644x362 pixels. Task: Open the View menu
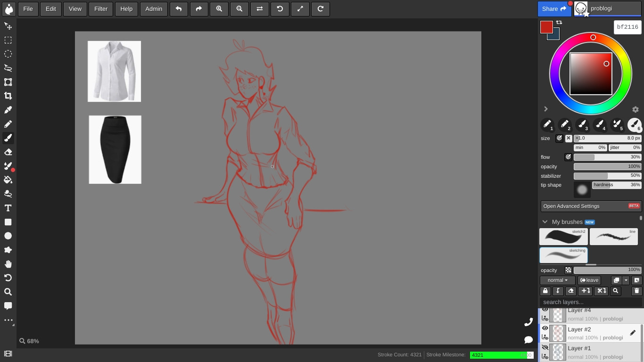point(75,8)
